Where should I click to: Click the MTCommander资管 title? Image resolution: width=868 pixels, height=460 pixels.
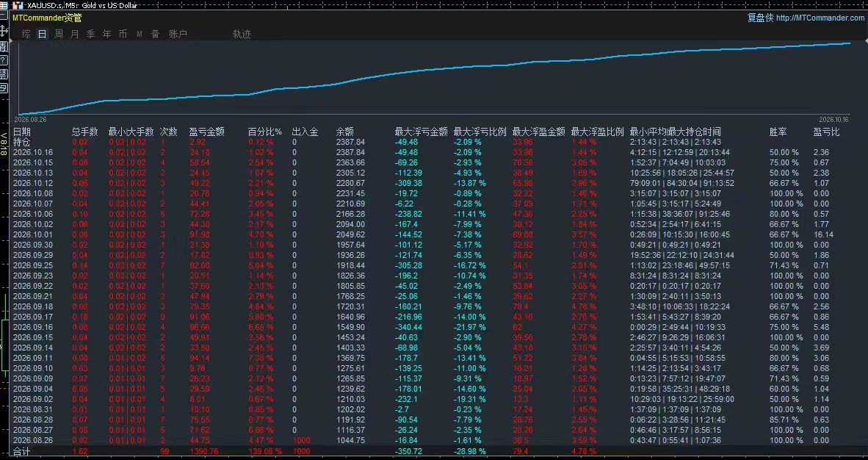click(47, 18)
